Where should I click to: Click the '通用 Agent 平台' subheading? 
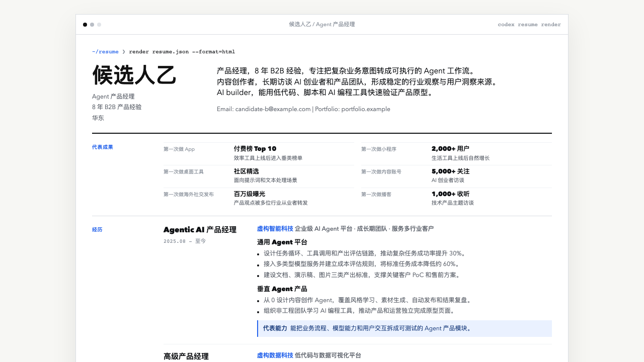click(282, 242)
